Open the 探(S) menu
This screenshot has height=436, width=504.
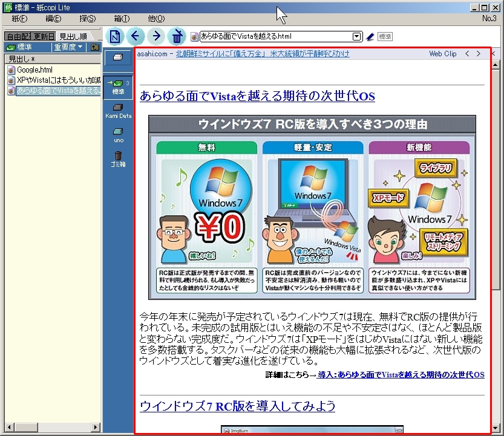(87, 19)
